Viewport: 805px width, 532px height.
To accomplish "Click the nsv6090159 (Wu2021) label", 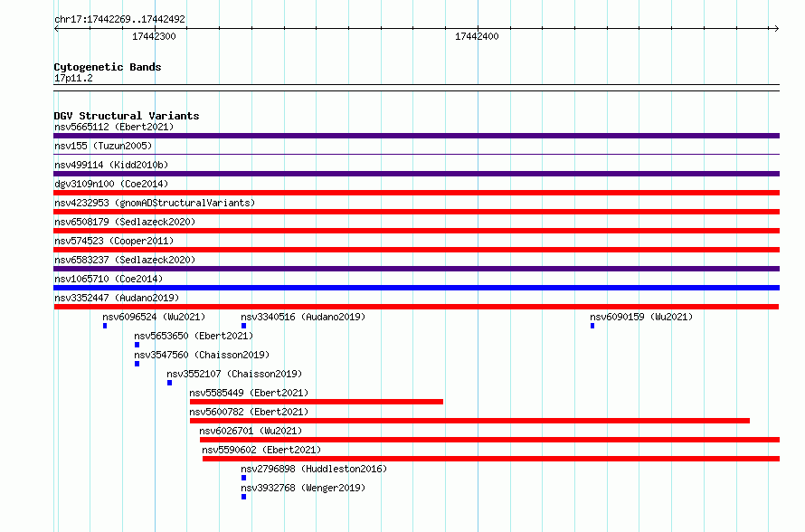I will (641, 317).
